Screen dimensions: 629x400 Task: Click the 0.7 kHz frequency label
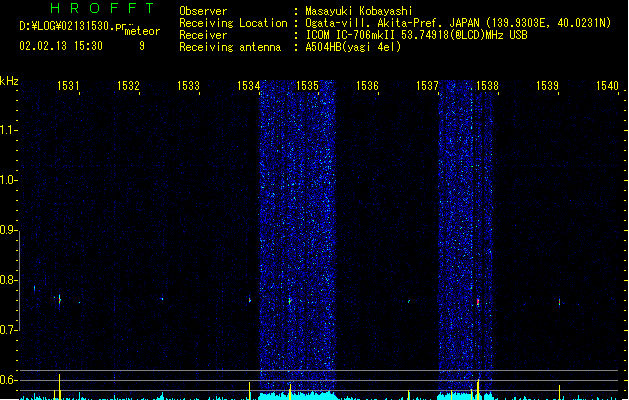(x=8, y=330)
